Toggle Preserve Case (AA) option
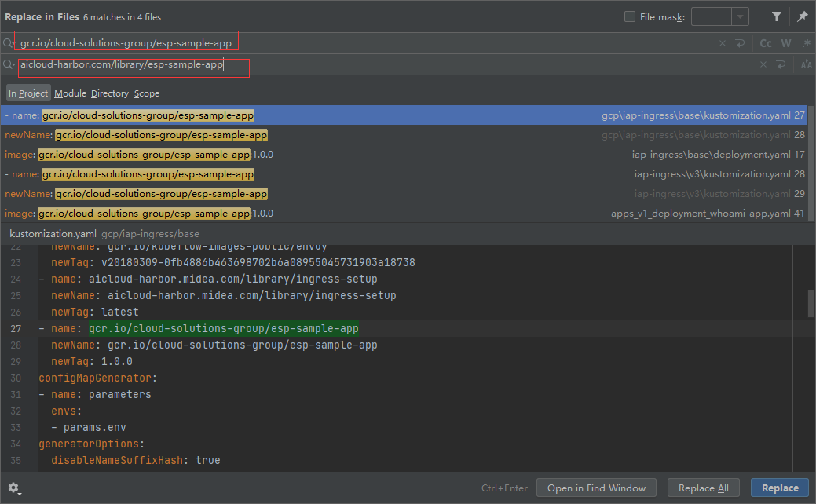This screenshot has width=816, height=504. [x=806, y=64]
